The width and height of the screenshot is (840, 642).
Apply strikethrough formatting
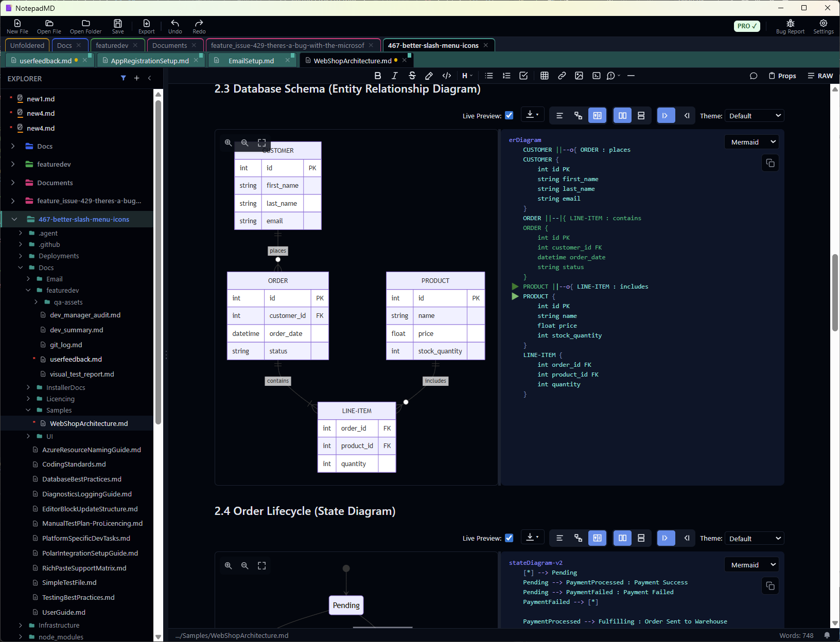tap(412, 76)
